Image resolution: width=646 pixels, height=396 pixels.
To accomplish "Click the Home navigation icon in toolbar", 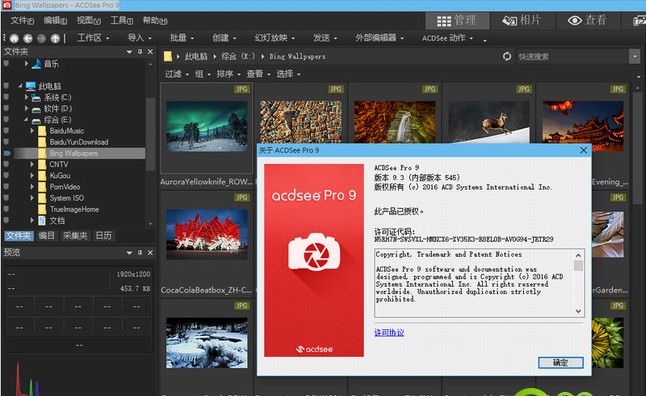I will [14, 38].
